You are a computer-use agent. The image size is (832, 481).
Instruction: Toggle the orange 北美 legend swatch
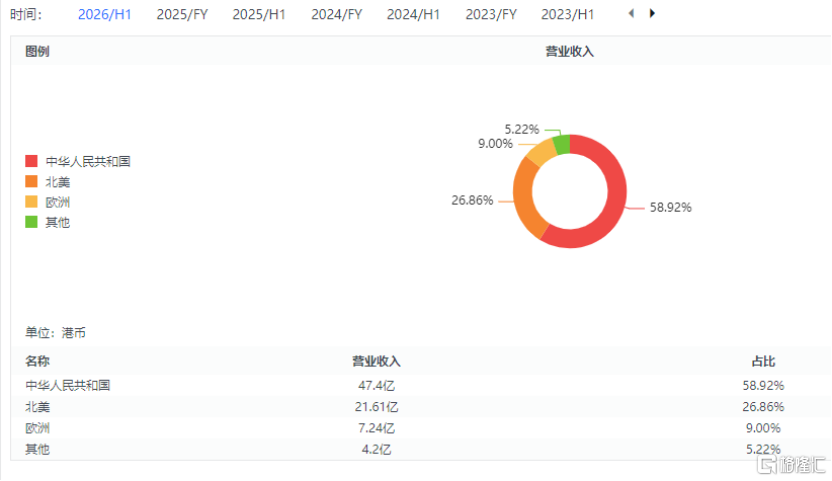31,182
